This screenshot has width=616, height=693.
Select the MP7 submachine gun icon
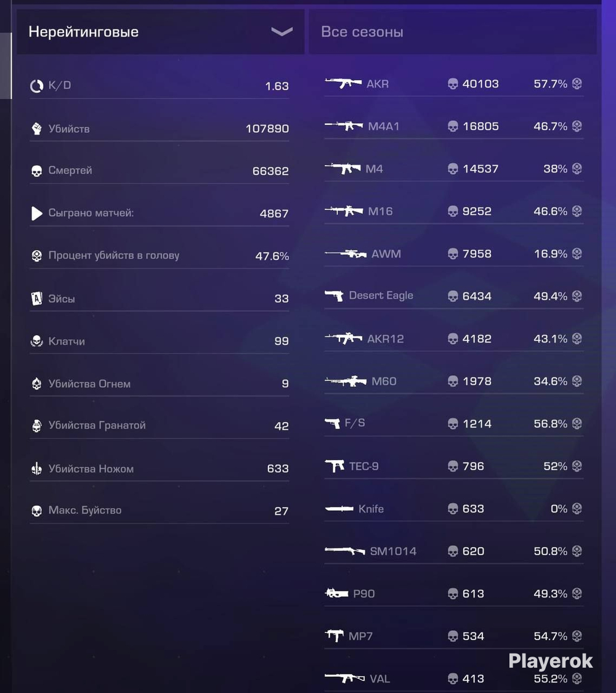coord(334,636)
